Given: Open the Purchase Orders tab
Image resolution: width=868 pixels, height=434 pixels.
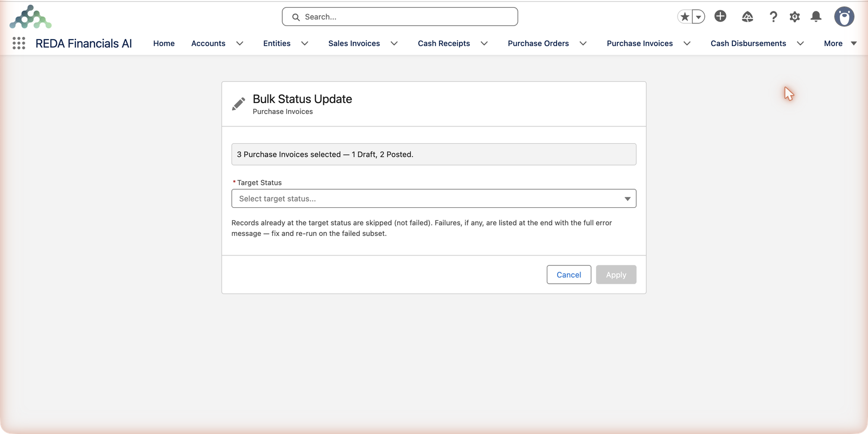Looking at the screenshot, I should coord(538,43).
